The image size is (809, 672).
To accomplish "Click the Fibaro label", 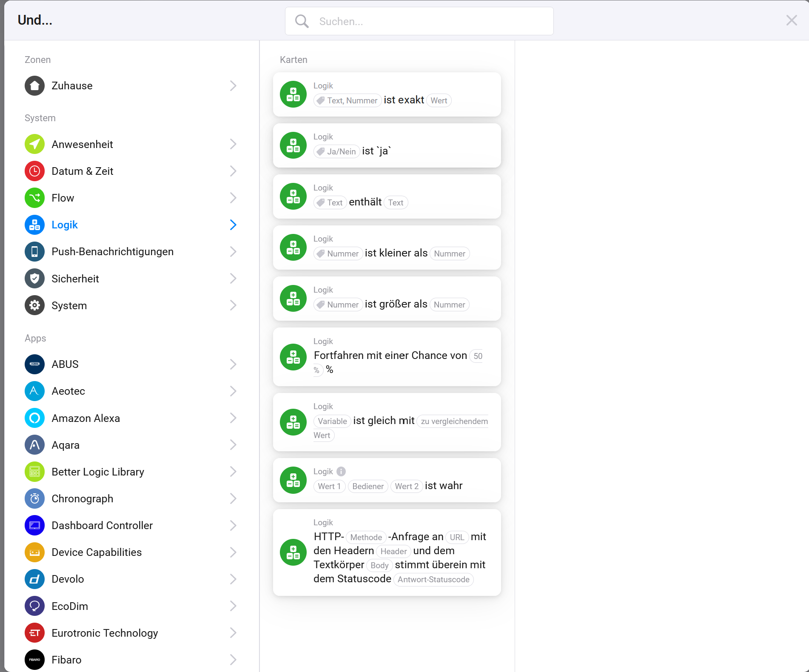I will pos(66,660).
